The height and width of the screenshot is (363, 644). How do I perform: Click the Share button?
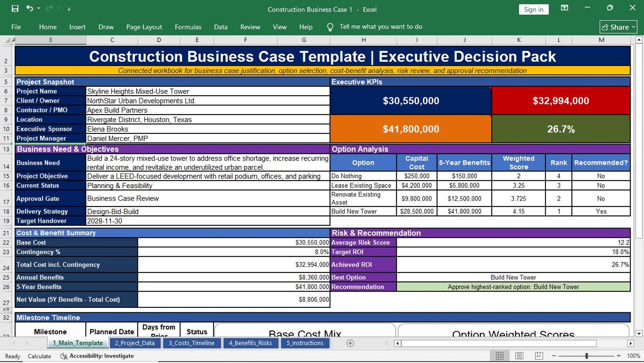click(x=618, y=27)
